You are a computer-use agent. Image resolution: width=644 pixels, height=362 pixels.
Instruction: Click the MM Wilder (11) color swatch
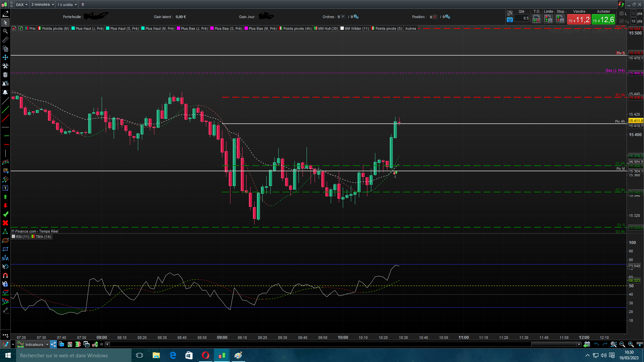point(342,28)
